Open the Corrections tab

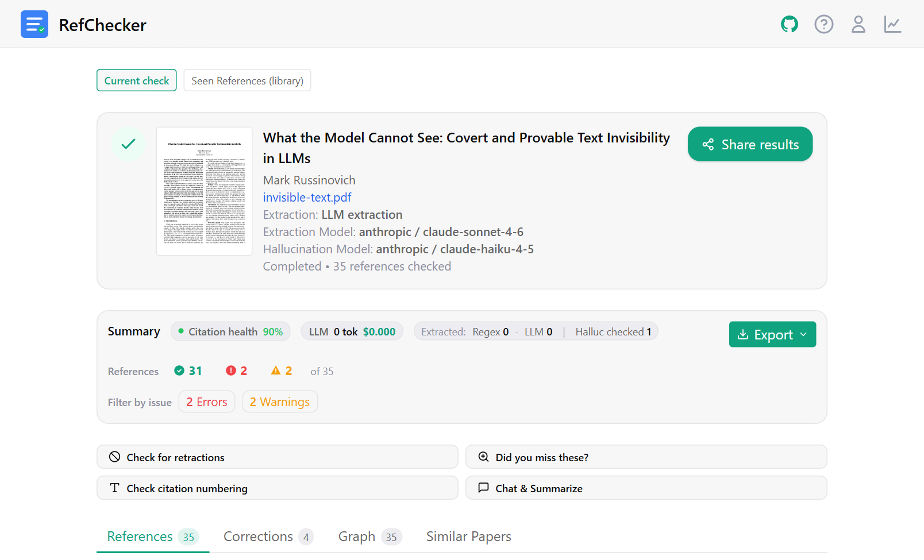[x=268, y=536]
